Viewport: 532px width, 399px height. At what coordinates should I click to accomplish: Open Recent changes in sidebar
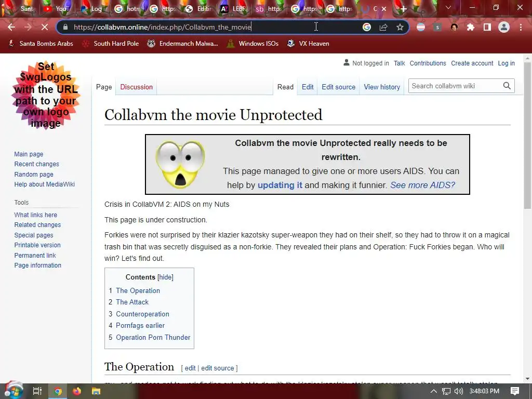pos(37,164)
